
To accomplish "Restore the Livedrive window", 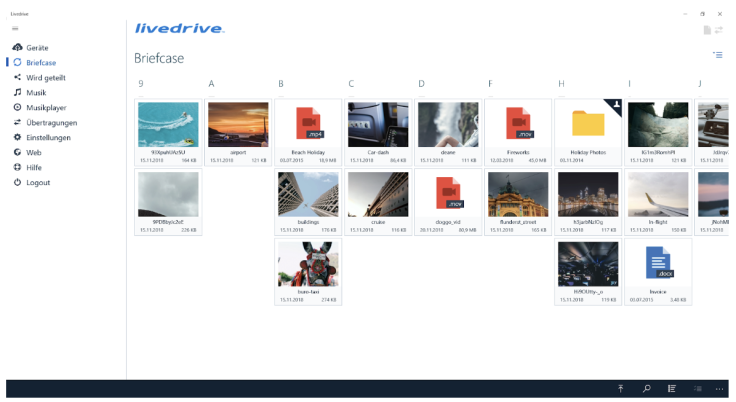I will pos(702,14).
